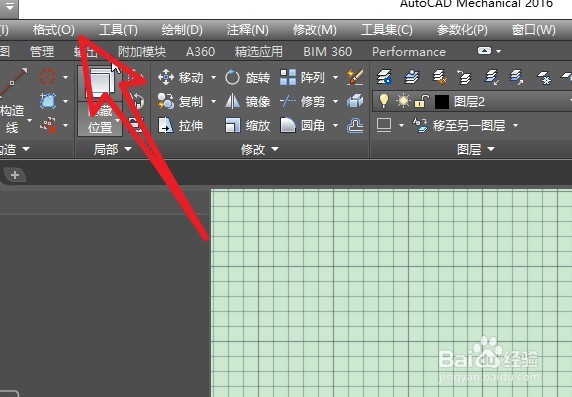Toggle the 图层2 light bulb on/off
The width and height of the screenshot is (572, 397).
coord(384,101)
